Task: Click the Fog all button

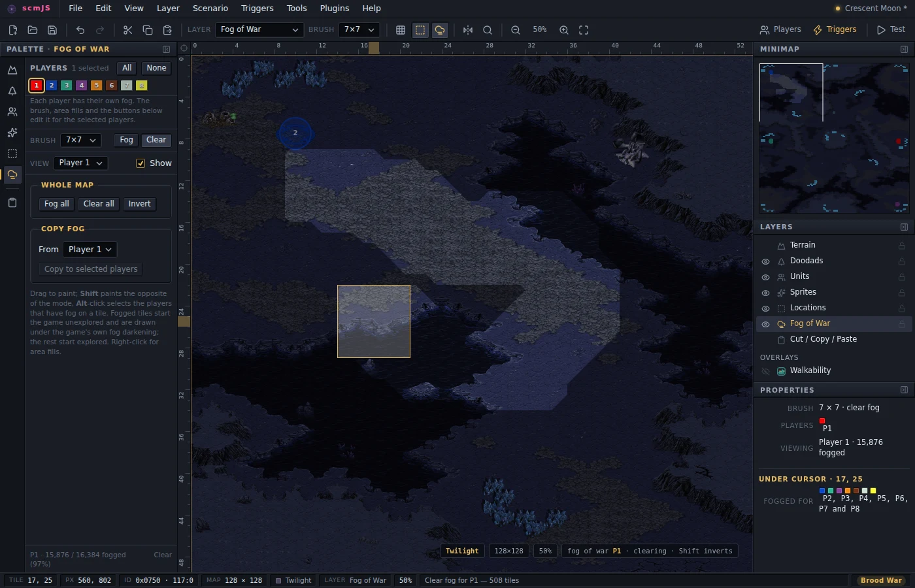Action: pyautogui.click(x=57, y=204)
